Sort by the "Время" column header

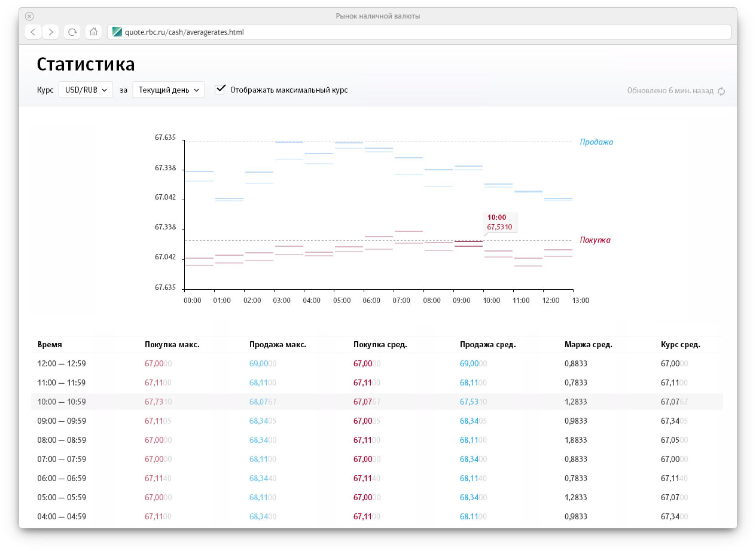tap(50, 345)
